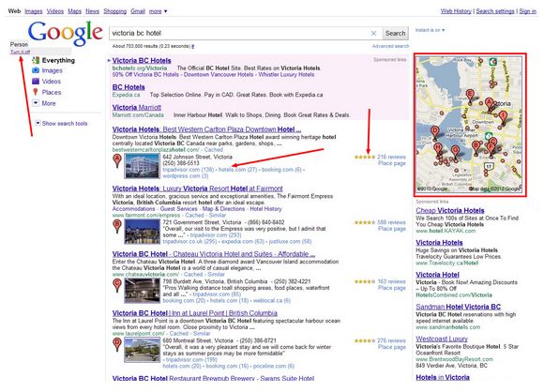Image resolution: width=544 pixels, height=392 pixels.
Task: Click the star rating next to 276 reviews
Action: tap(365, 341)
